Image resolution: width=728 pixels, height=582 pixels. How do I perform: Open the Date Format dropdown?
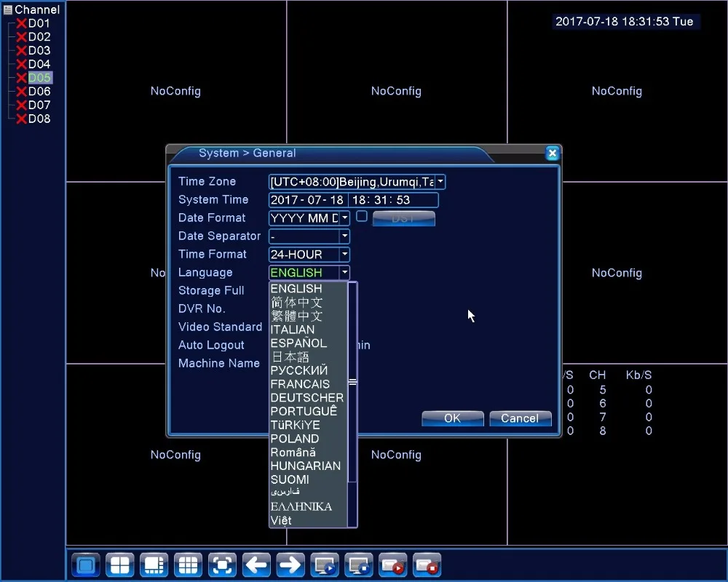coord(344,218)
